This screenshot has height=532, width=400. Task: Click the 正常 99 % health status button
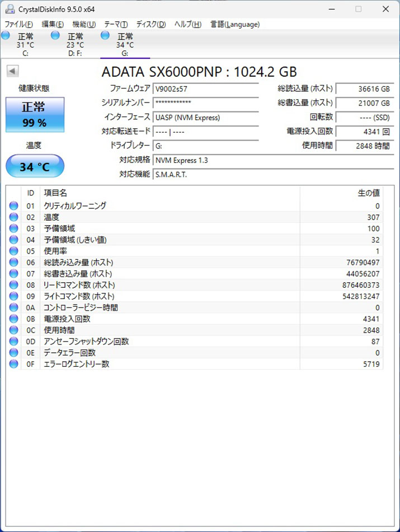35,115
